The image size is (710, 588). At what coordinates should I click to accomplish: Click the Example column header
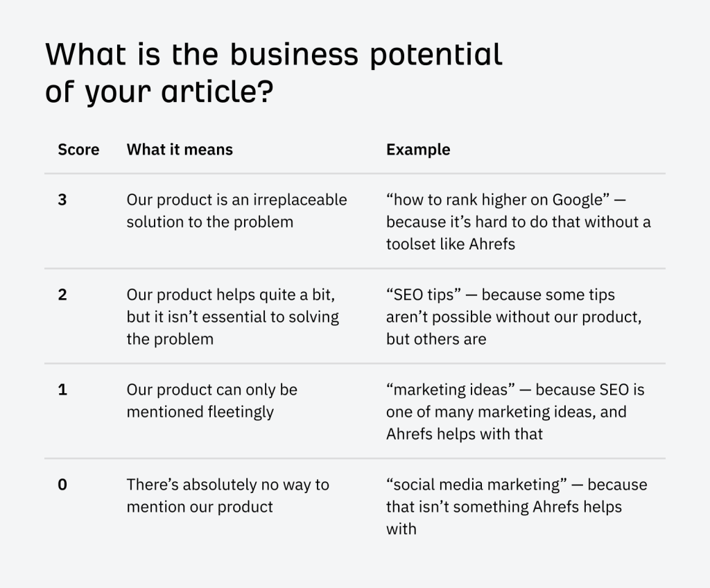coord(418,149)
